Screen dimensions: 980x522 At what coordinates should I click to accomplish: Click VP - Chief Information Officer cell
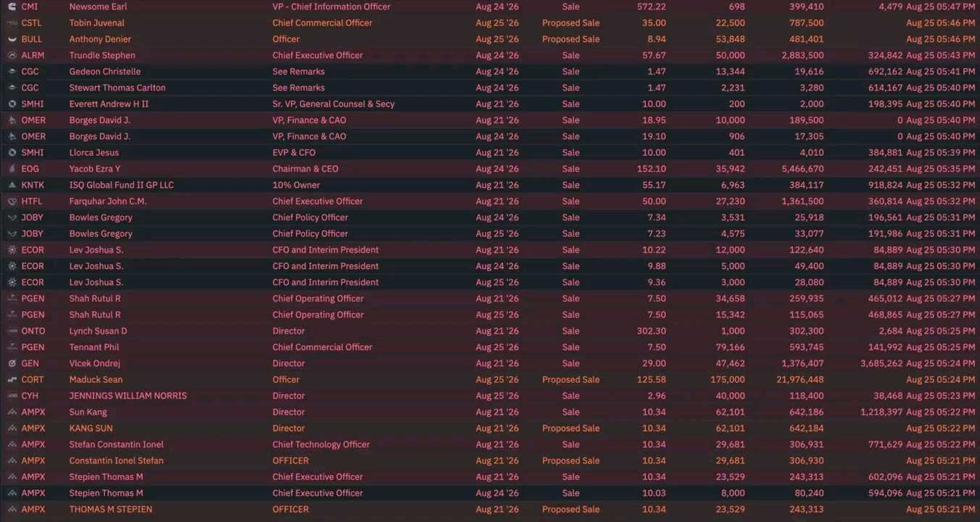click(x=331, y=7)
